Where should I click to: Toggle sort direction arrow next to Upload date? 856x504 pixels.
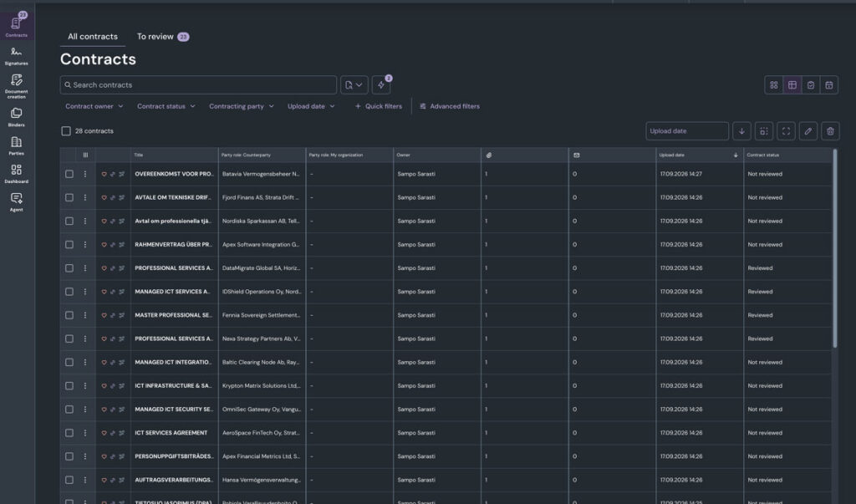point(741,131)
